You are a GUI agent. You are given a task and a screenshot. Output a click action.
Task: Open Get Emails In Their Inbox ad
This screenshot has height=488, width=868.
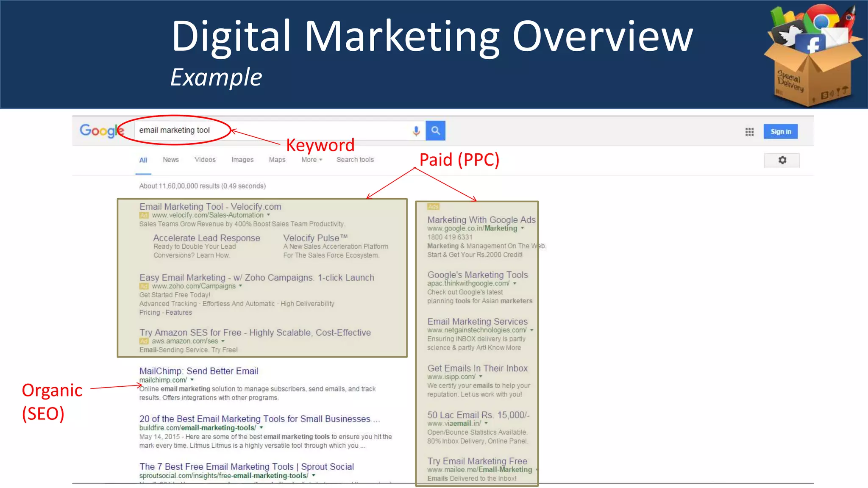(x=478, y=369)
